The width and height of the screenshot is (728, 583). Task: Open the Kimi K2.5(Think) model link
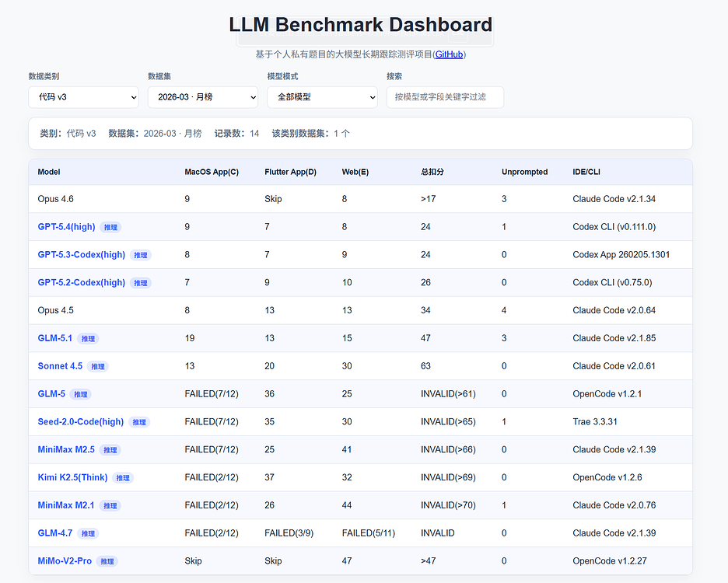pyautogui.click(x=72, y=477)
